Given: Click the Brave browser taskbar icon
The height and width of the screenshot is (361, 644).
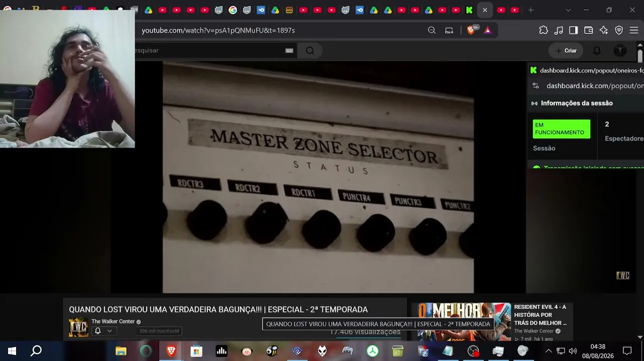Looking at the screenshot, I should (x=171, y=351).
